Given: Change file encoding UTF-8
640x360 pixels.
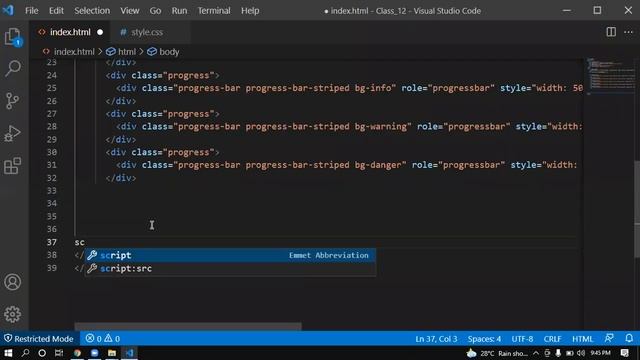Looking at the screenshot, I should pyautogui.click(x=522, y=339).
